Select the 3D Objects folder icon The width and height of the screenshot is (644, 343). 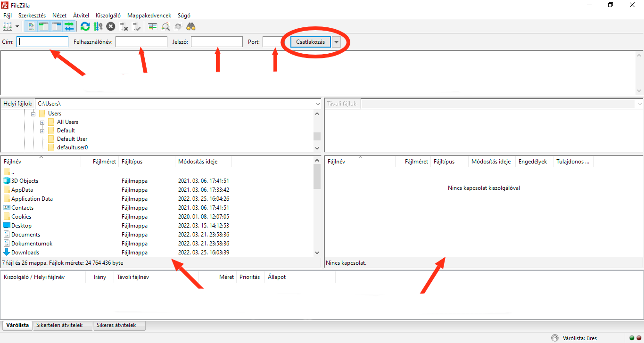click(x=7, y=181)
